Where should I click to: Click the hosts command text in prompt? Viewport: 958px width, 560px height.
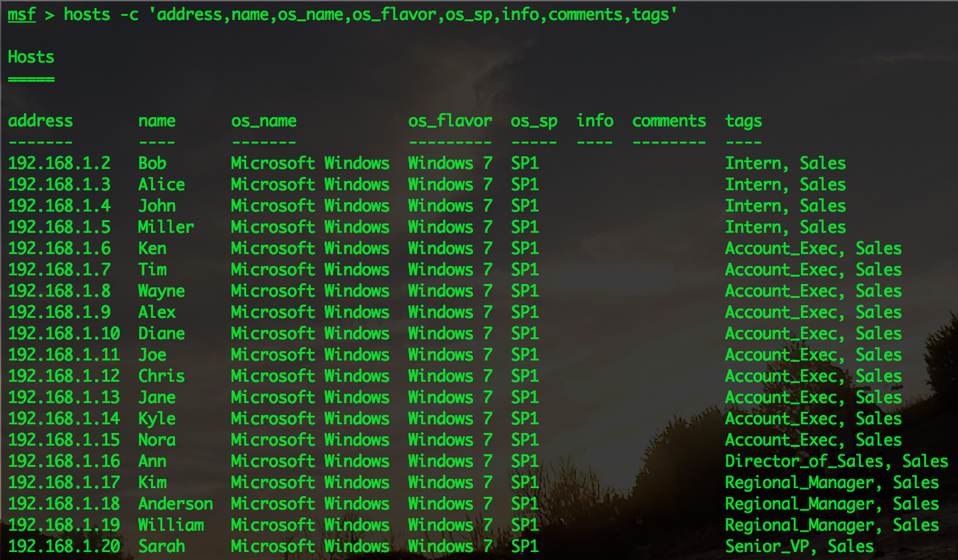point(86,15)
